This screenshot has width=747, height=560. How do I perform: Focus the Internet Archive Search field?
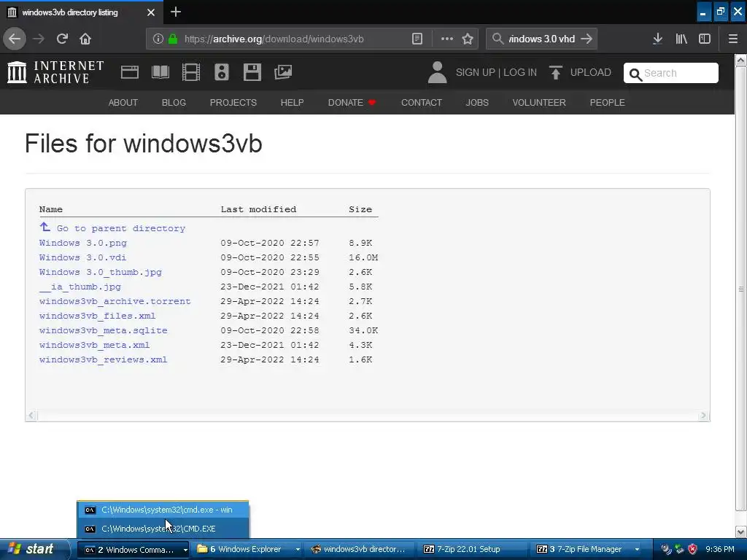[671, 73]
